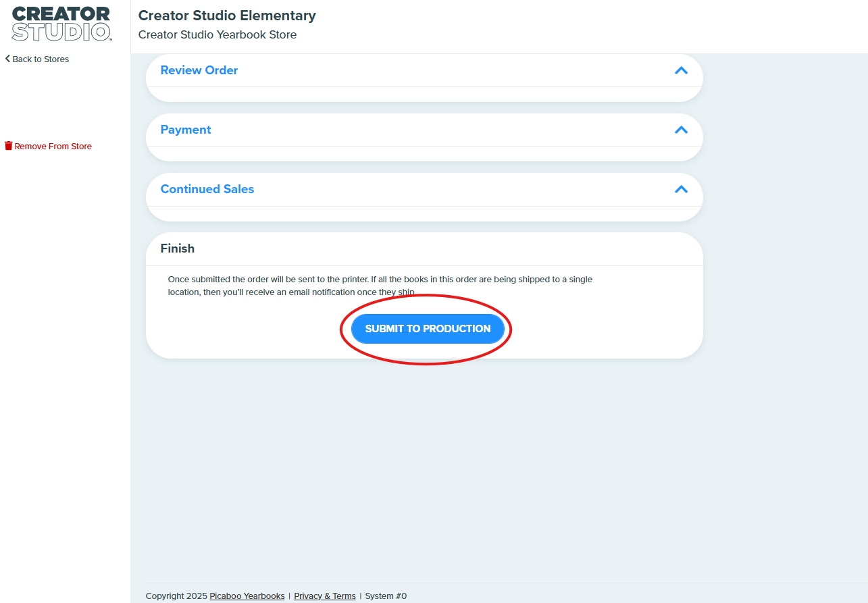Click the Finish section description text
Screen dimensions: 868x603
pos(380,286)
